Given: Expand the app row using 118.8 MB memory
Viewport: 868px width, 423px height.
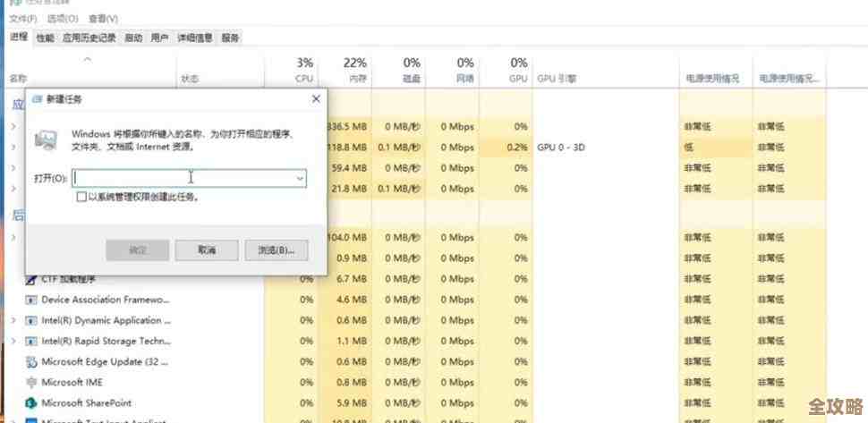Looking at the screenshot, I should point(13,148).
